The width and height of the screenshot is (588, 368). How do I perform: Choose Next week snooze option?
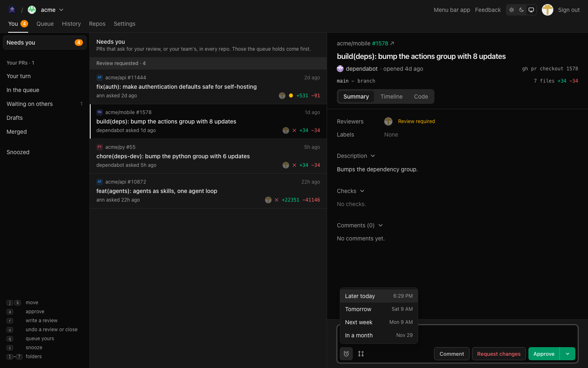click(379, 322)
